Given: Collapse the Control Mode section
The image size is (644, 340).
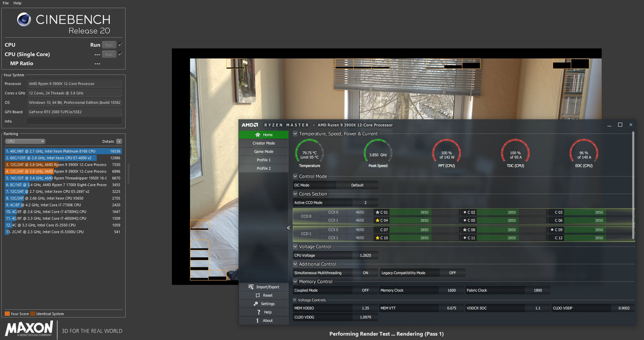Looking at the screenshot, I should tap(295, 176).
